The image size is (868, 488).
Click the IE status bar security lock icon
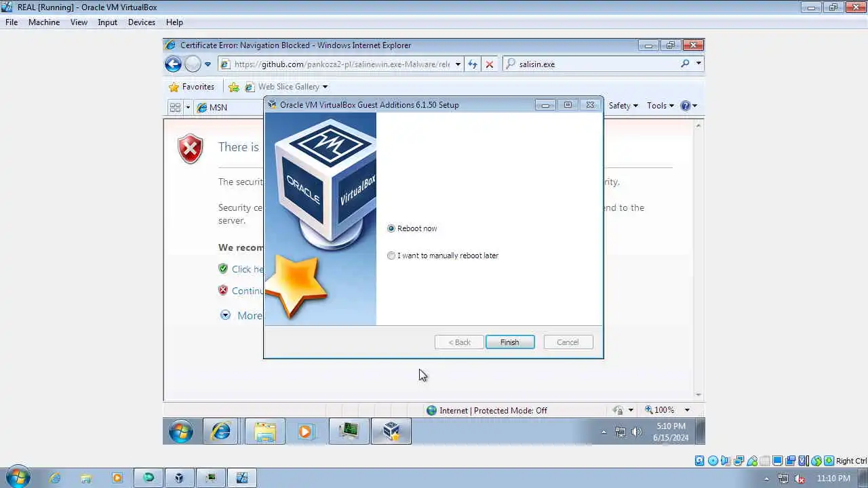tap(618, 410)
